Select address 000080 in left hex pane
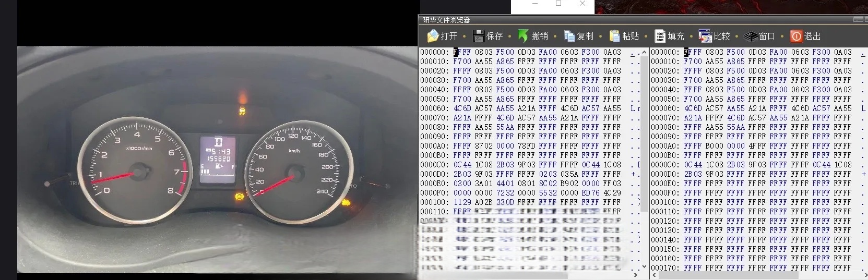 434,127
